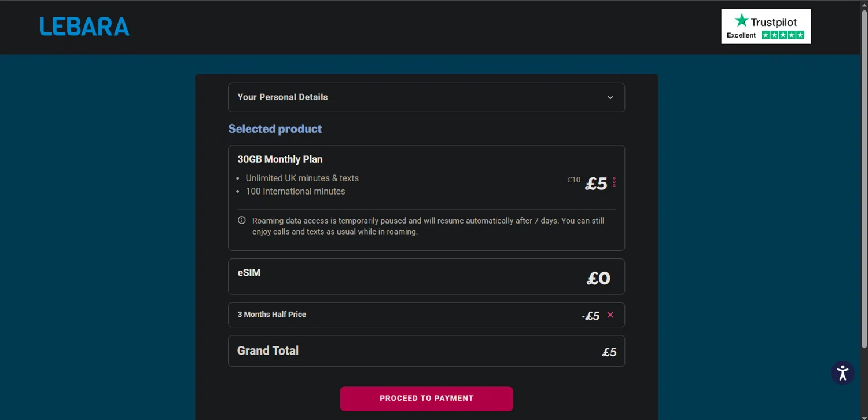Open the accessibility widget
The image size is (868, 420).
(843, 372)
